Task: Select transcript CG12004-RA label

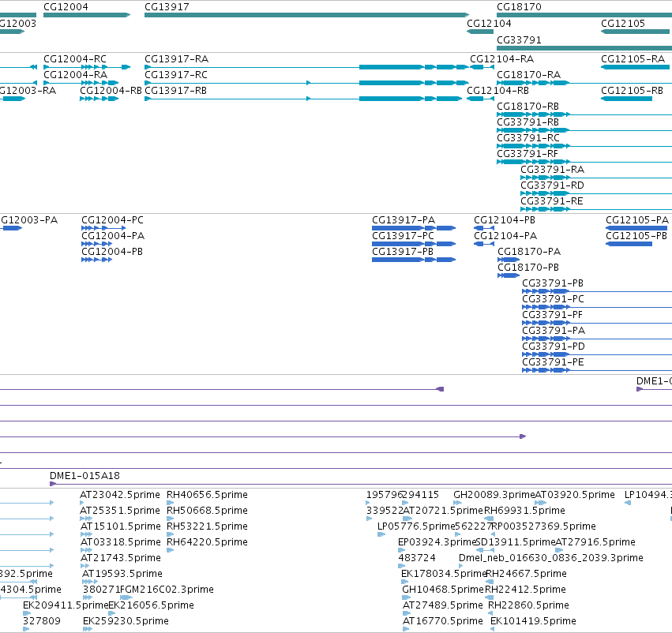Action: pyautogui.click(x=76, y=74)
